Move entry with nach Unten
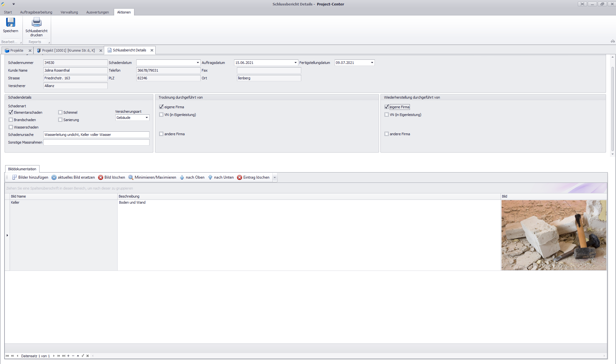Screen dimensions: 616x364 coord(221,177)
